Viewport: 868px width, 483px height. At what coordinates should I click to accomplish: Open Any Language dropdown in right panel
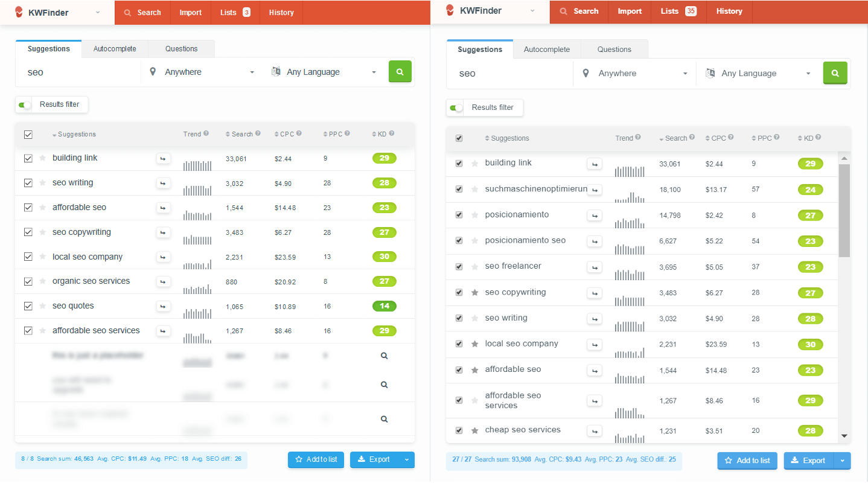tap(759, 73)
